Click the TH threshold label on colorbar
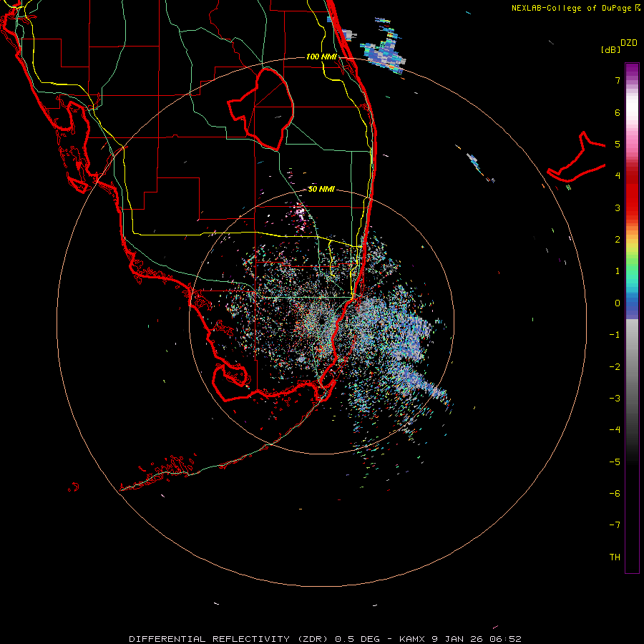 point(615,557)
